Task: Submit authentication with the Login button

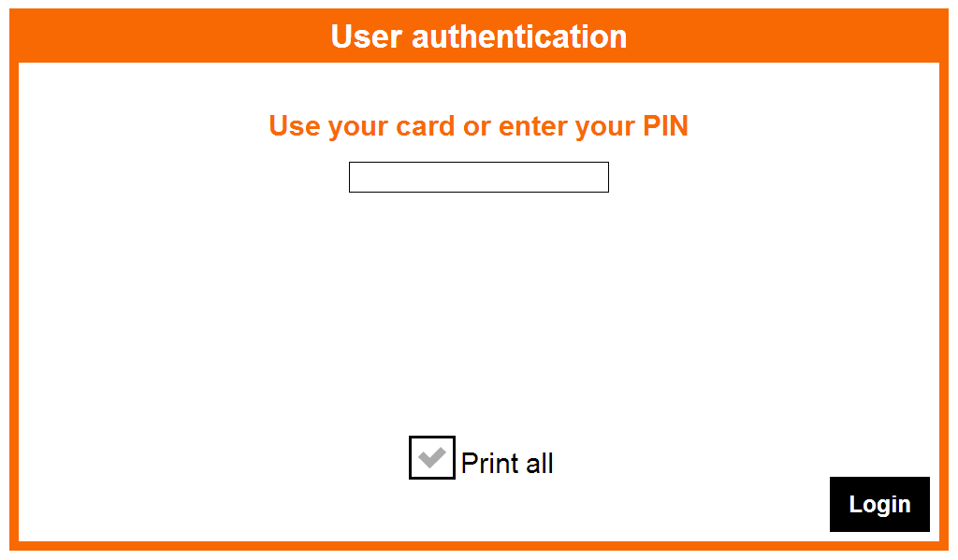Action: (x=879, y=504)
